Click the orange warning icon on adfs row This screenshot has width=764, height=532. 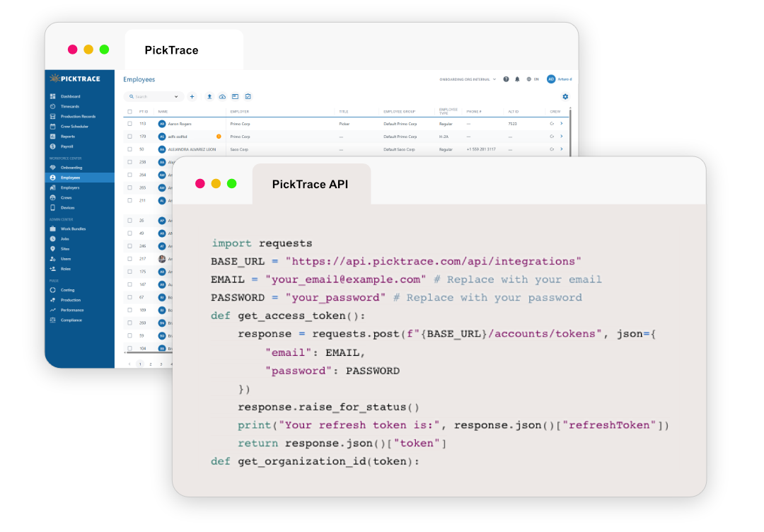(219, 137)
